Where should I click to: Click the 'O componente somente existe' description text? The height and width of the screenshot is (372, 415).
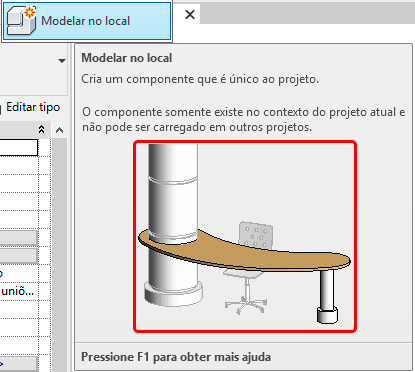point(244,119)
